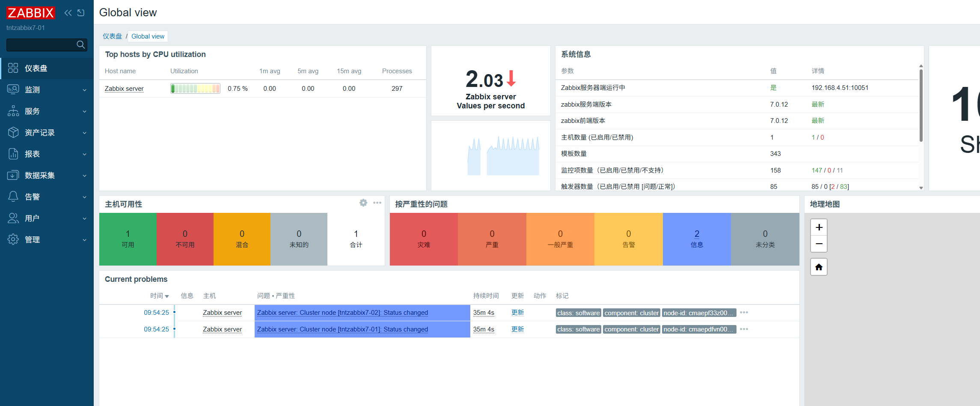This screenshot has height=406, width=980.
Task: Expand the 用户 menu chevron
Action: [x=84, y=218]
